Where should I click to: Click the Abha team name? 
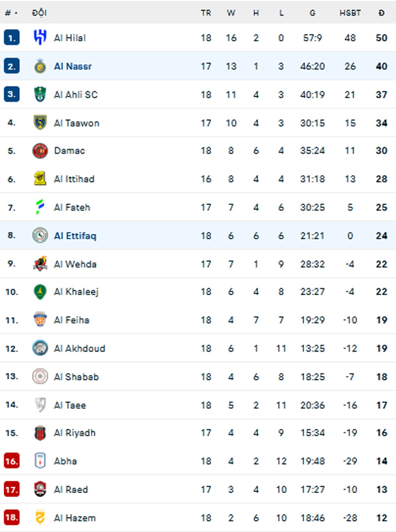(x=65, y=461)
